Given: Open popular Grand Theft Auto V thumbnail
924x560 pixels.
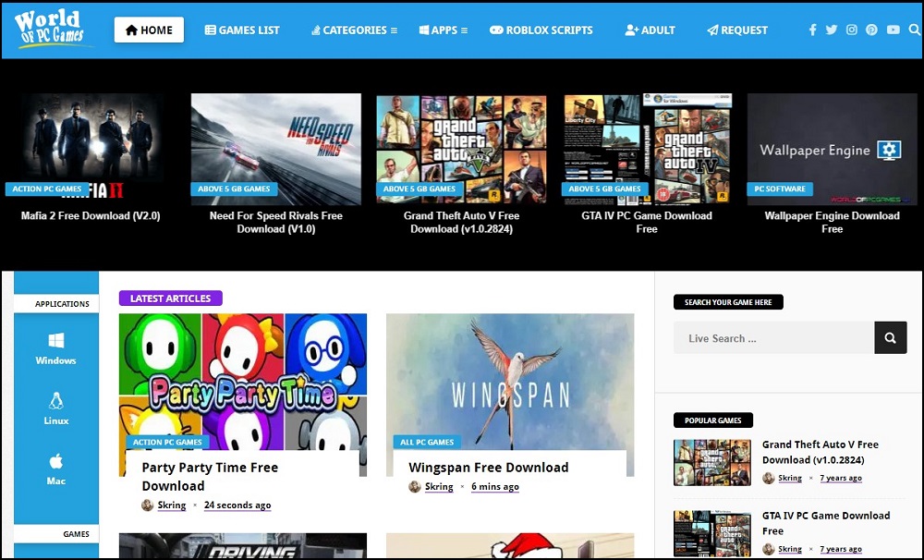Looking at the screenshot, I should coord(712,463).
